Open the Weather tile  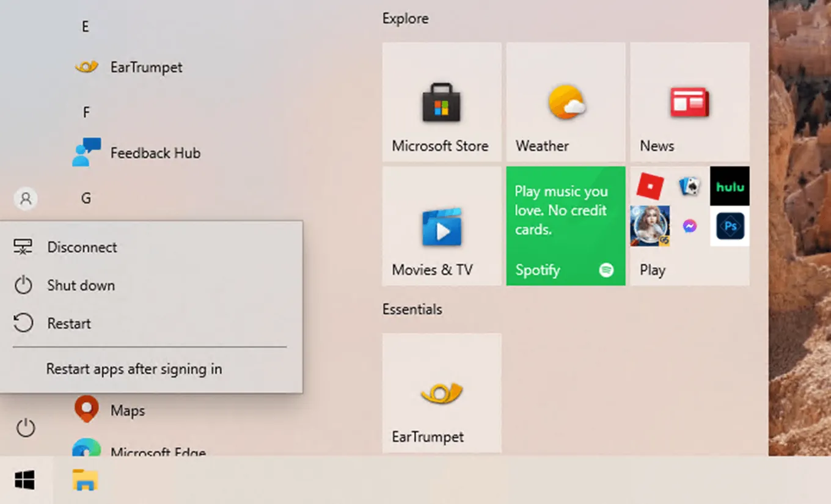coord(566,101)
